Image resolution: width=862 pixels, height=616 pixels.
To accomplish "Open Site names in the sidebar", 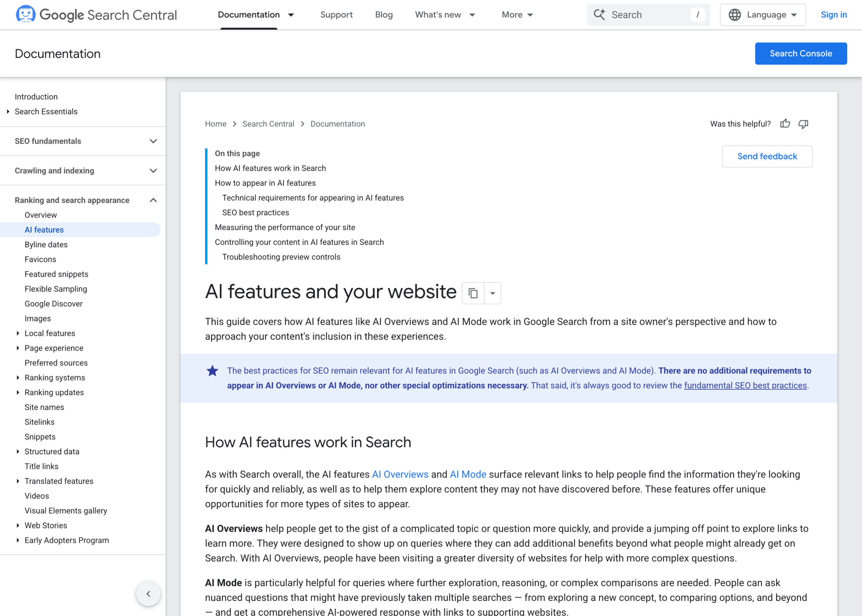I will (x=44, y=408).
